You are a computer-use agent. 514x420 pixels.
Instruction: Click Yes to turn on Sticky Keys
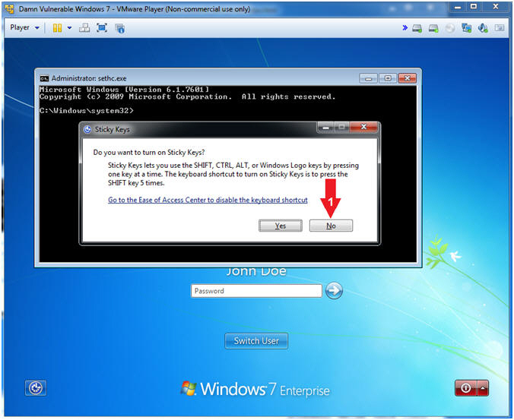coord(281,226)
